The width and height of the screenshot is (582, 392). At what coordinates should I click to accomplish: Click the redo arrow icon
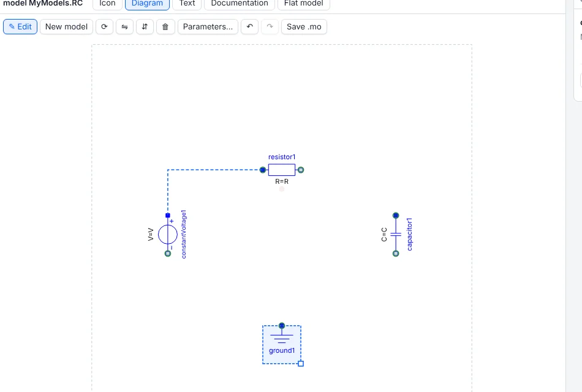tap(270, 27)
